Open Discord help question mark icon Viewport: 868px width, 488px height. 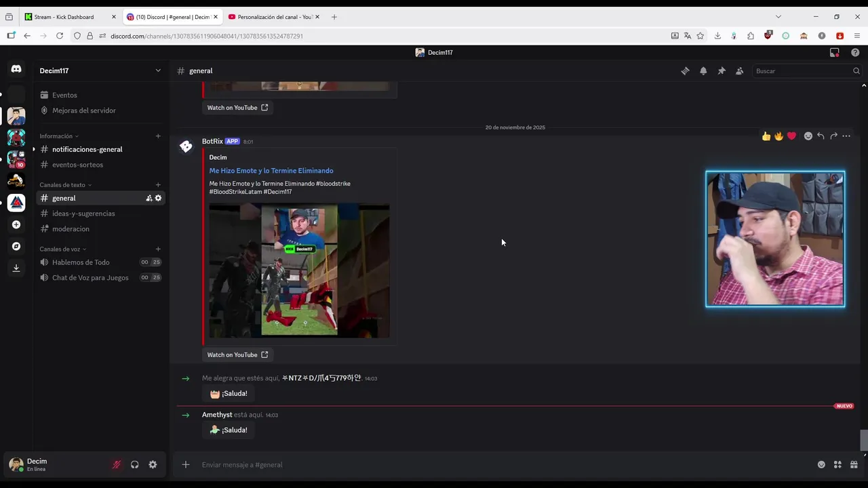point(855,52)
